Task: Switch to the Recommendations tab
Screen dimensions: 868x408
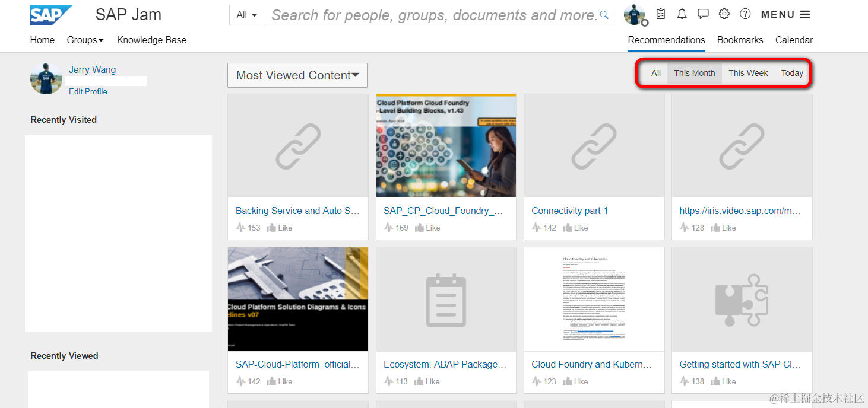Action: pyautogui.click(x=666, y=40)
